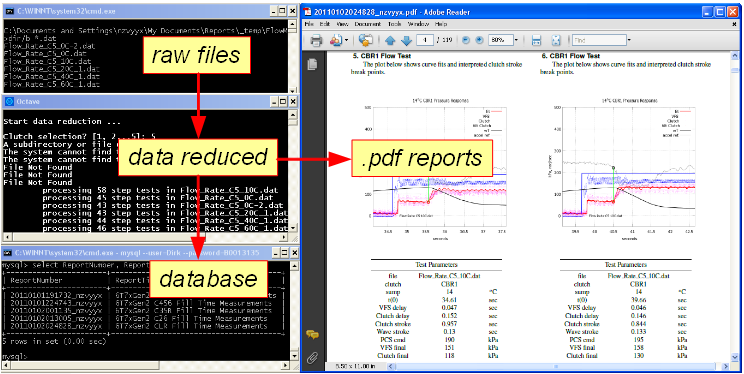
Task: Go to previous page with up arrow
Action: [x=390, y=40]
